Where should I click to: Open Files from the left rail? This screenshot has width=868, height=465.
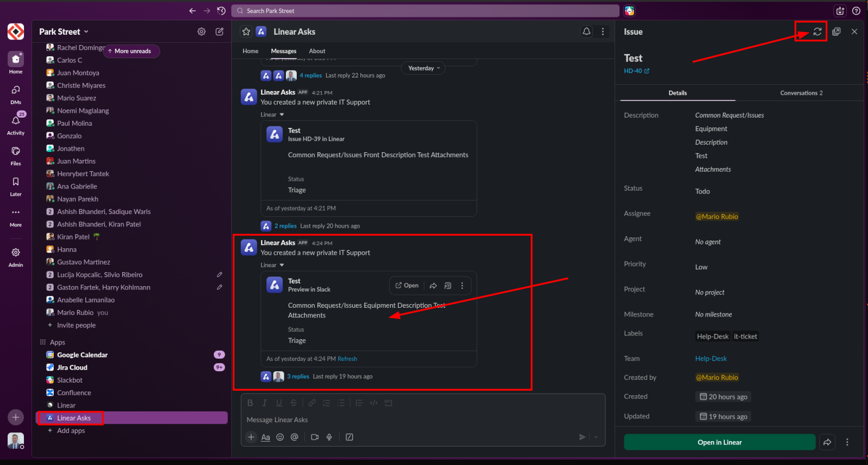(16, 156)
